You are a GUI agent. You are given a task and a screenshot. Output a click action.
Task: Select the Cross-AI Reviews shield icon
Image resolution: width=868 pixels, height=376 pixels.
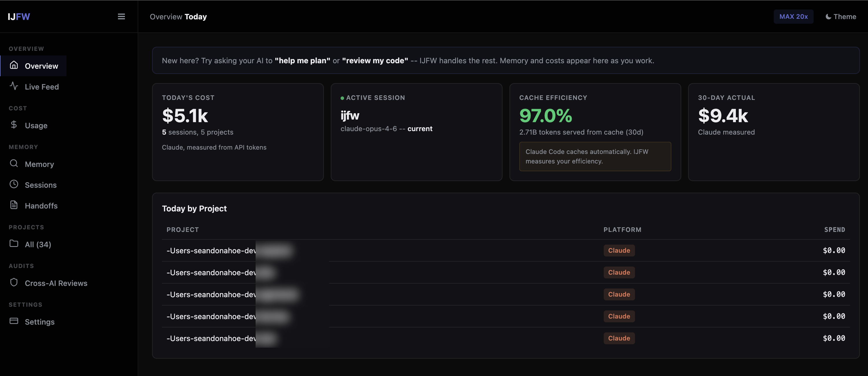(14, 283)
